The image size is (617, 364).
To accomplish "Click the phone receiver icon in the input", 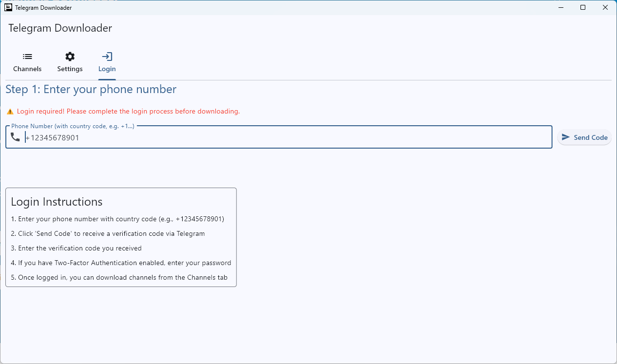I will 15,137.
